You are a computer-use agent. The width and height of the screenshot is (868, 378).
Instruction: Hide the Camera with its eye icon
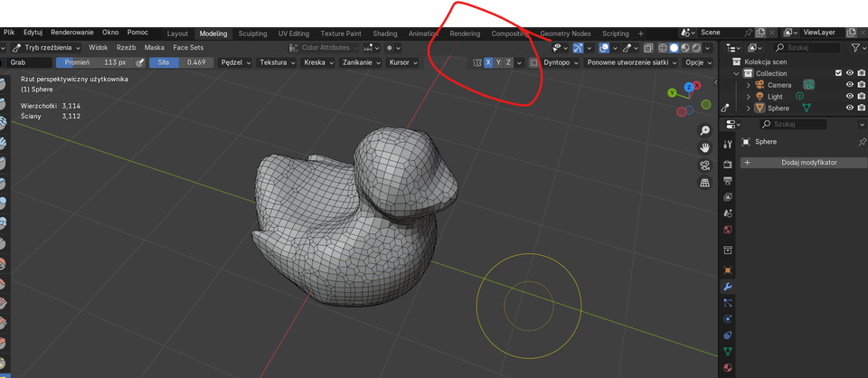850,85
